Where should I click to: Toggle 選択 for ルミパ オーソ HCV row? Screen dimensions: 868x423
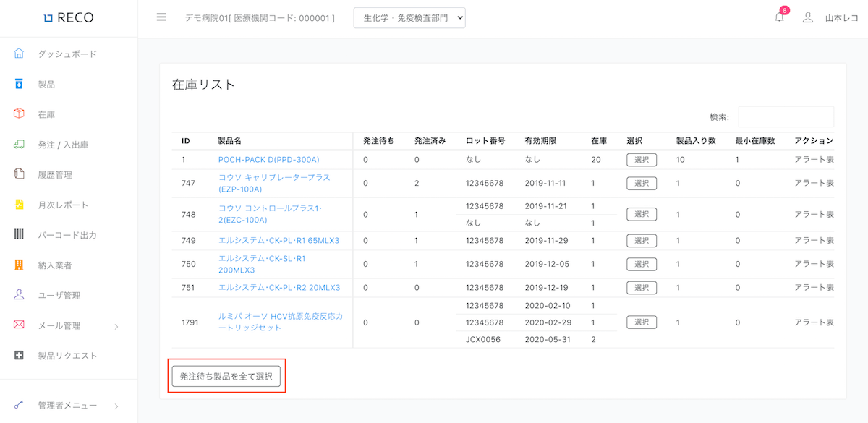(x=641, y=322)
